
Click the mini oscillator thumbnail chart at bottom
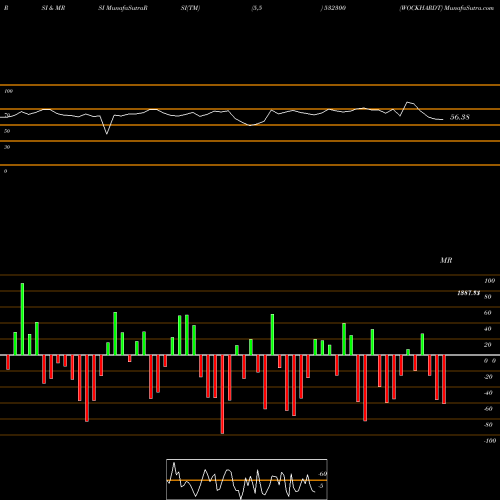[247, 479]
